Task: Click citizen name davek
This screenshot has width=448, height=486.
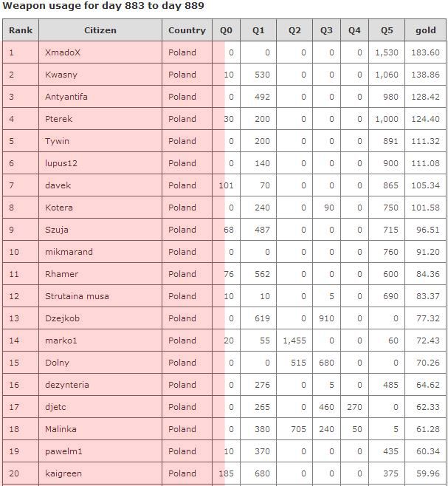Action: pyautogui.click(x=58, y=185)
